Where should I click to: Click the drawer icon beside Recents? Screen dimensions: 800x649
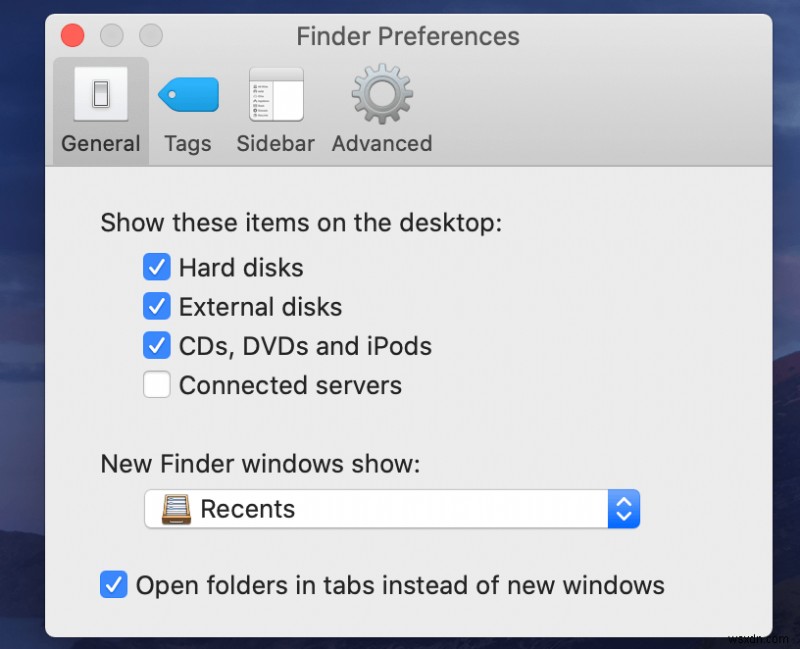[x=177, y=509]
